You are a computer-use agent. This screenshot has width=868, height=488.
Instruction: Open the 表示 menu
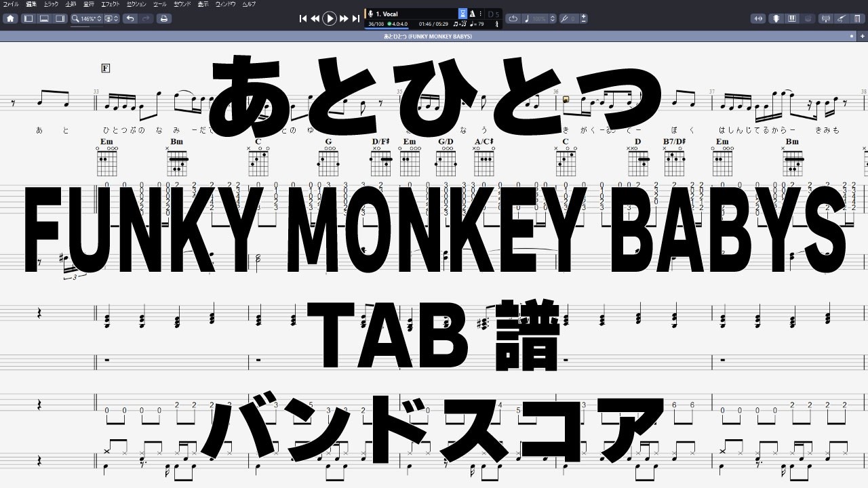203,4
